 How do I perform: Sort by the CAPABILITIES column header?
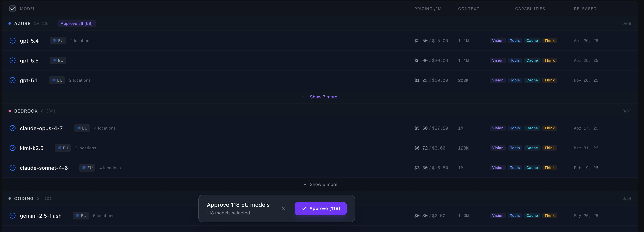[x=530, y=9]
